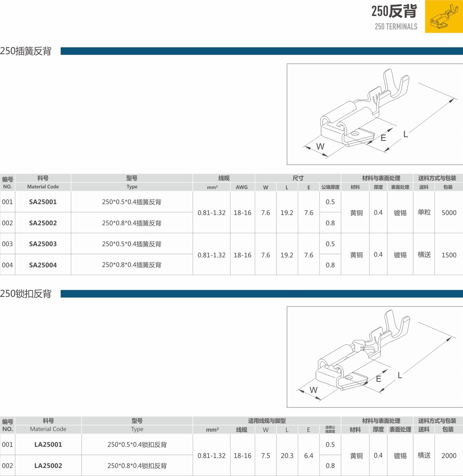Select material code LA25002
Screen dimensions: 463x476
pyautogui.click(x=48, y=466)
